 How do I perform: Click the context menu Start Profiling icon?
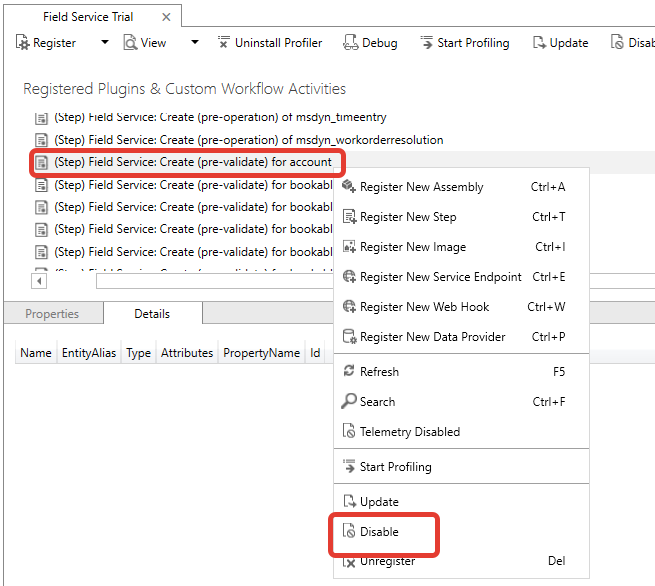point(349,466)
